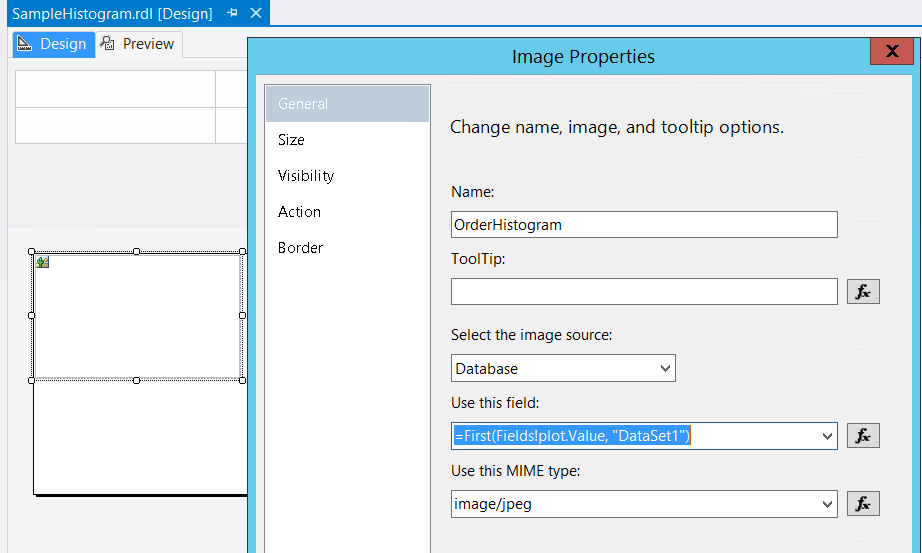Open the Action properties page
922x553 pixels.
(x=348, y=212)
